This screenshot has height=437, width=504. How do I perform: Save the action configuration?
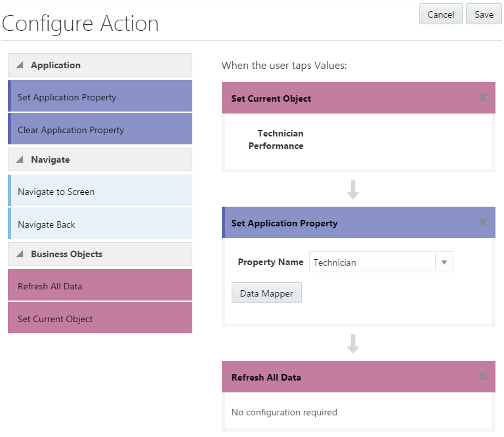coord(484,14)
